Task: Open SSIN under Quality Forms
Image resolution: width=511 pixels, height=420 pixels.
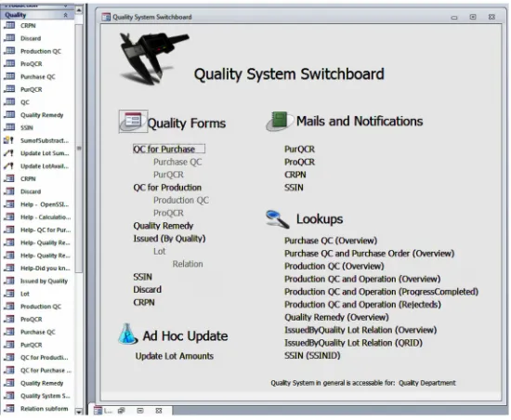Action: coord(142,277)
